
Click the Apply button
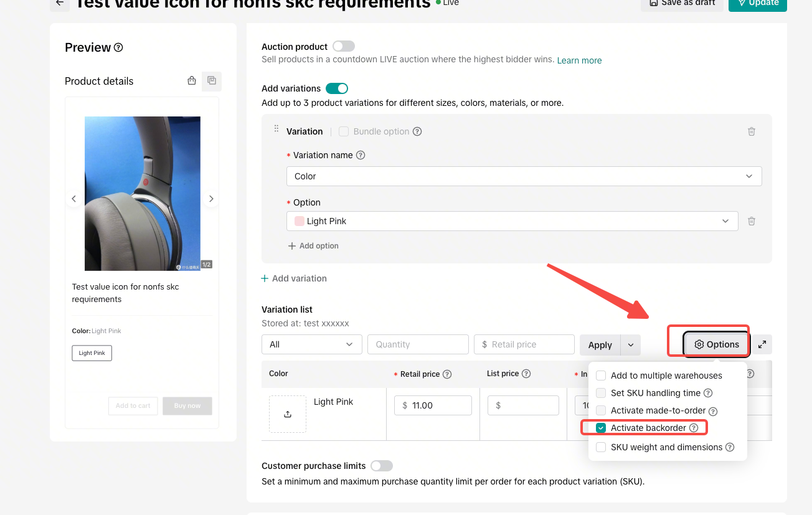tap(600, 344)
